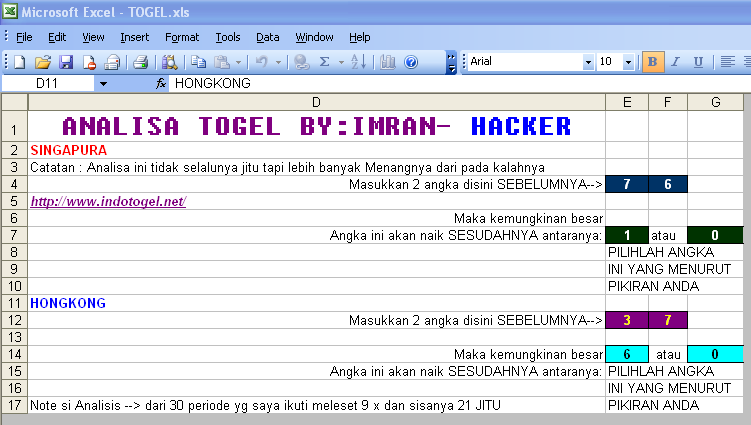The height and width of the screenshot is (425, 751).
Task: Select cyan cell with 0 in row 14
Action: 716,354
